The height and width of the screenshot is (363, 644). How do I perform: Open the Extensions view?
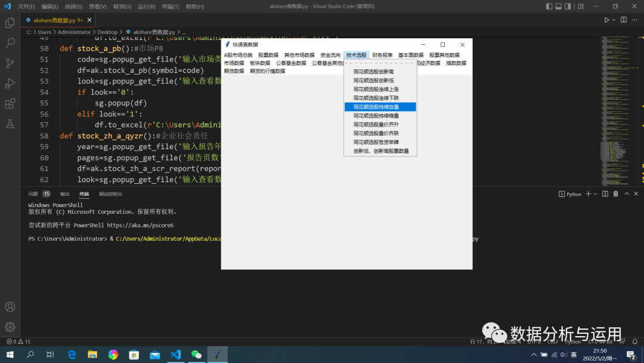(10, 103)
